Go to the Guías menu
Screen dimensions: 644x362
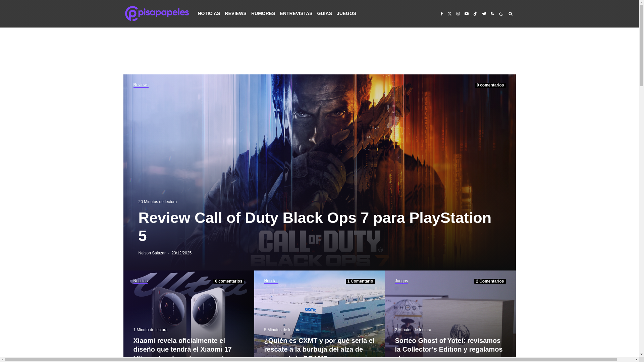324,13
